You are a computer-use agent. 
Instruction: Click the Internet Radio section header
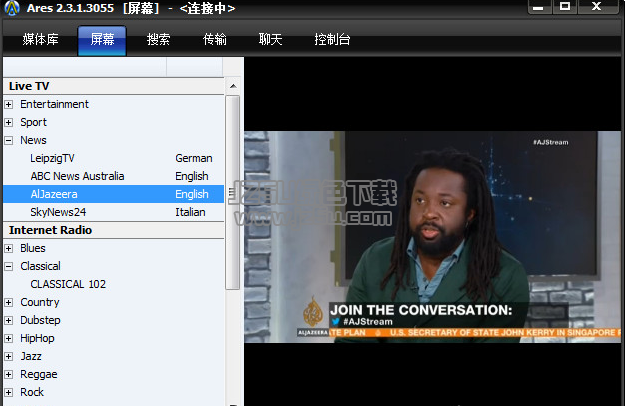113,230
